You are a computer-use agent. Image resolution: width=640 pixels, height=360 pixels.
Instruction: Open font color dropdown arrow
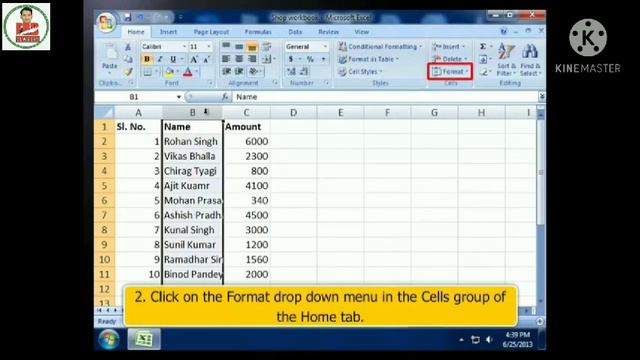click(196, 72)
